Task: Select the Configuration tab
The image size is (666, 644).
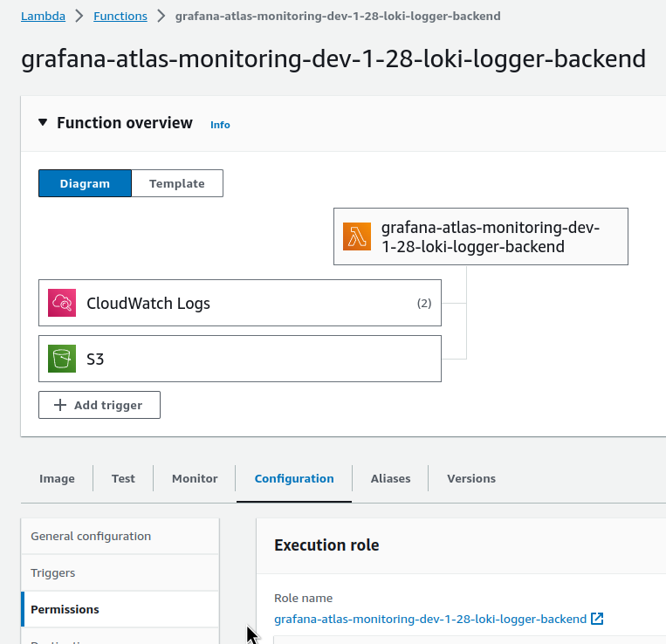Action: tap(294, 478)
